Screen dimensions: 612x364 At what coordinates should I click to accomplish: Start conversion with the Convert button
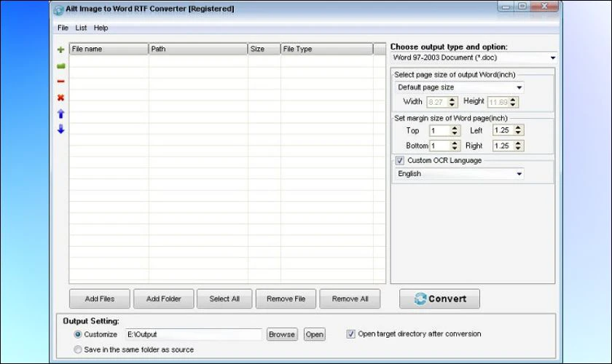pyautogui.click(x=439, y=299)
